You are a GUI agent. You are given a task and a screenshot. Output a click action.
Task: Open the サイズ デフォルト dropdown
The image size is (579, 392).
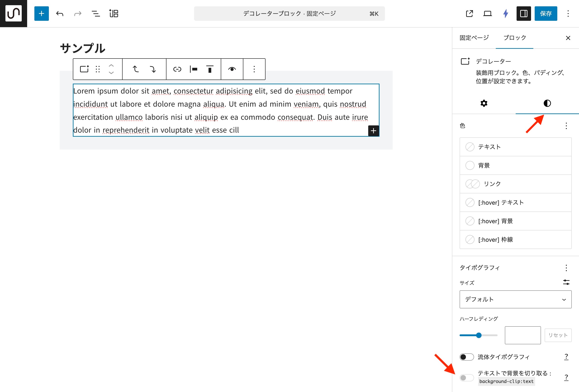click(515, 299)
